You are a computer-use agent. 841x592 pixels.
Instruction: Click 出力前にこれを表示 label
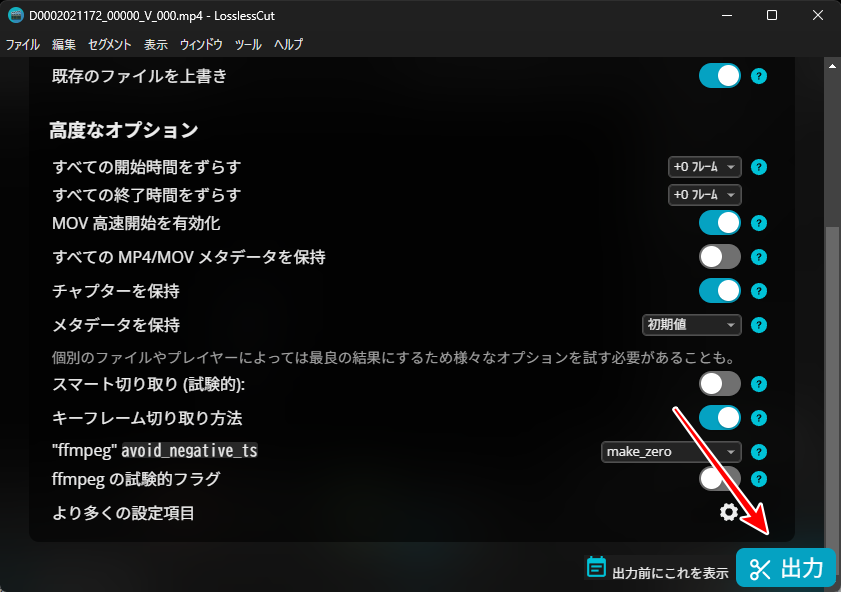pyautogui.click(x=670, y=573)
